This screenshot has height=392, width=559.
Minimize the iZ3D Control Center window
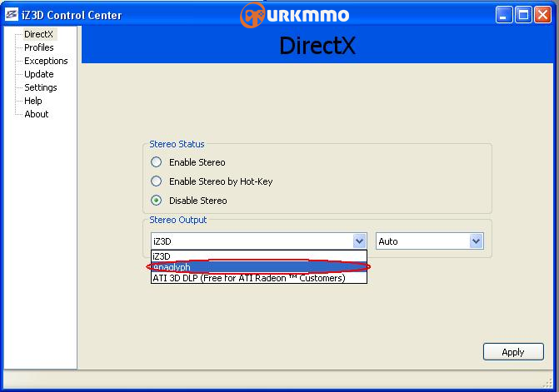point(504,15)
